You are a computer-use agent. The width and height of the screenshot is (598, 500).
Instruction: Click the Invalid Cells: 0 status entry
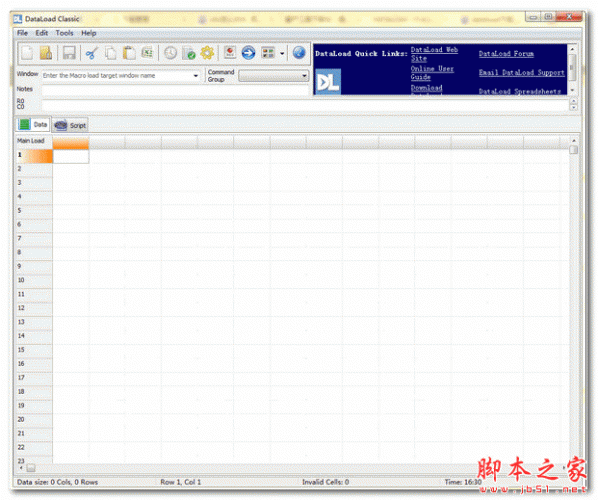(325, 482)
